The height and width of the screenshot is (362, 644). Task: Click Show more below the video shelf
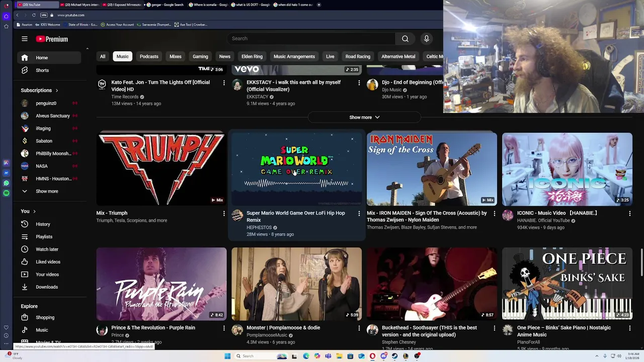pos(364,117)
